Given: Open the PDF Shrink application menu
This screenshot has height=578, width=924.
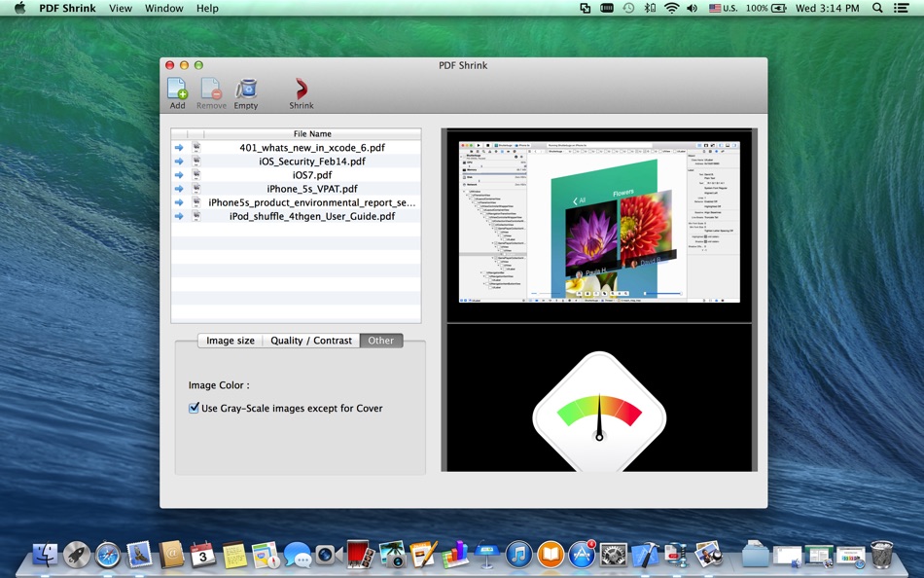Looking at the screenshot, I should pos(67,8).
